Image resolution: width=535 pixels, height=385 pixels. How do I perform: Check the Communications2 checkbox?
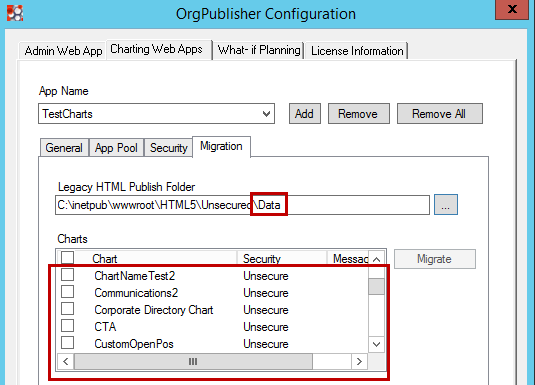[x=67, y=291]
